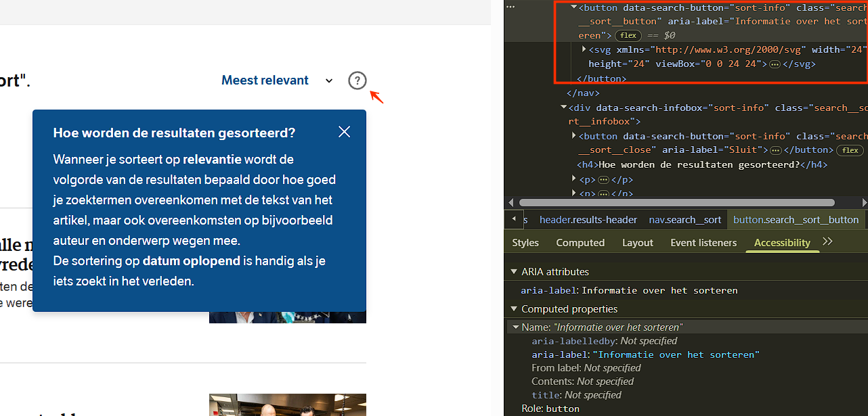Image resolution: width=868 pixels, height=416 pixels.
Task: Expand the svg node in DOM tree
Action: 584,49
